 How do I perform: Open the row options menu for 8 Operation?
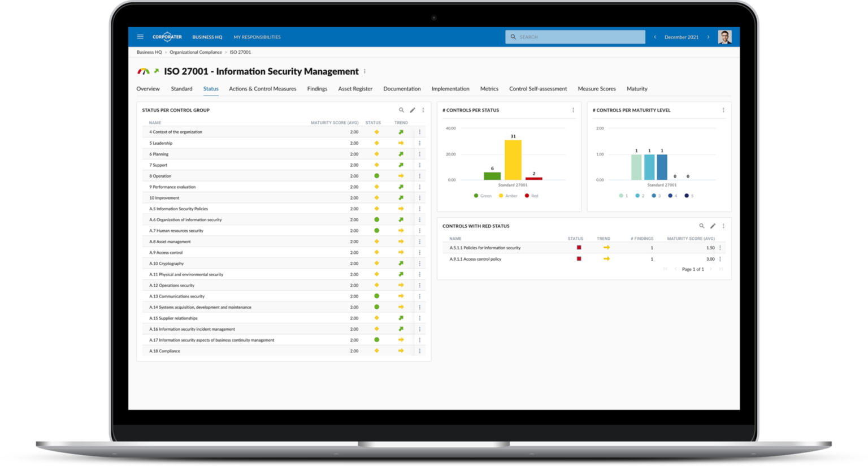click(x=419, y=176)
